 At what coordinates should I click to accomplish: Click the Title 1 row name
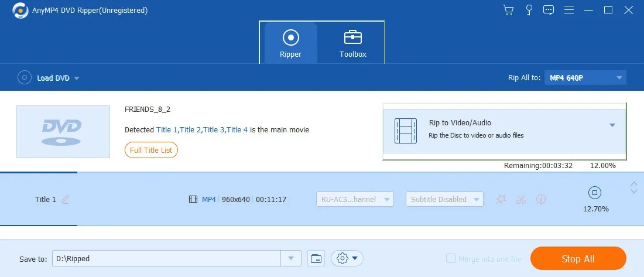pos(45,199)
